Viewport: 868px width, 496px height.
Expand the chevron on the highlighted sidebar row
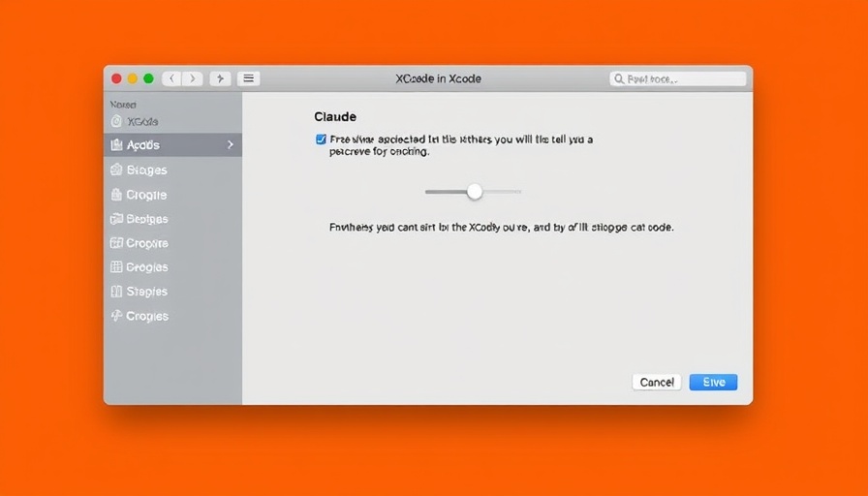pyautogui.click(x=231, y=144)
